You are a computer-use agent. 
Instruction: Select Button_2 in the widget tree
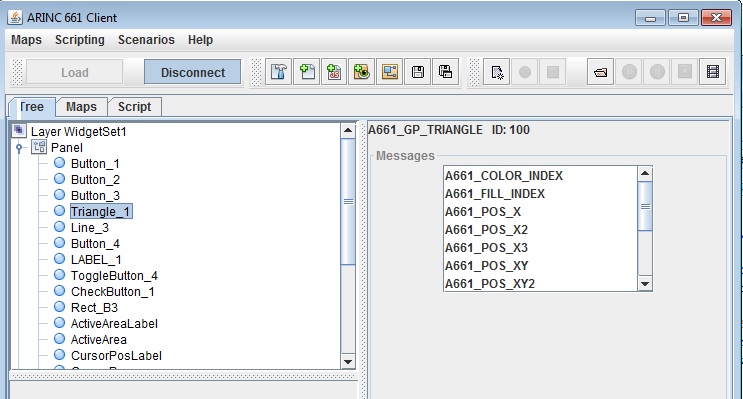pos(95,180)
